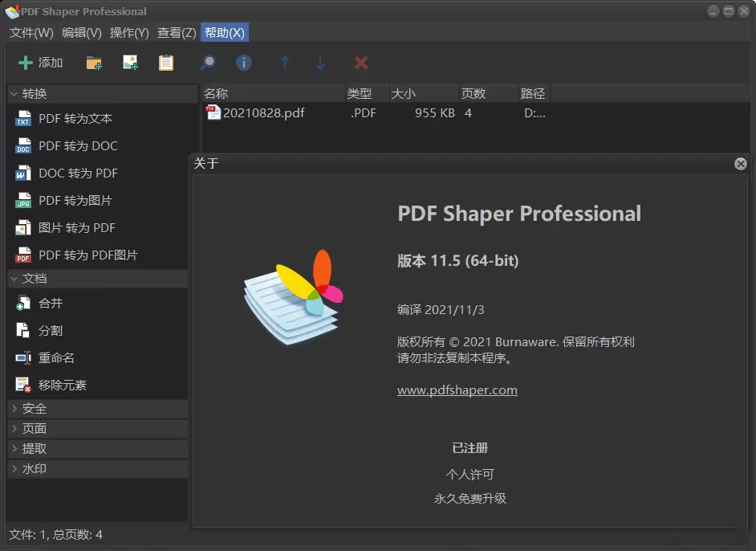
Task: Select PDF 转为文本 tool
Action: (x=75, y=118)
